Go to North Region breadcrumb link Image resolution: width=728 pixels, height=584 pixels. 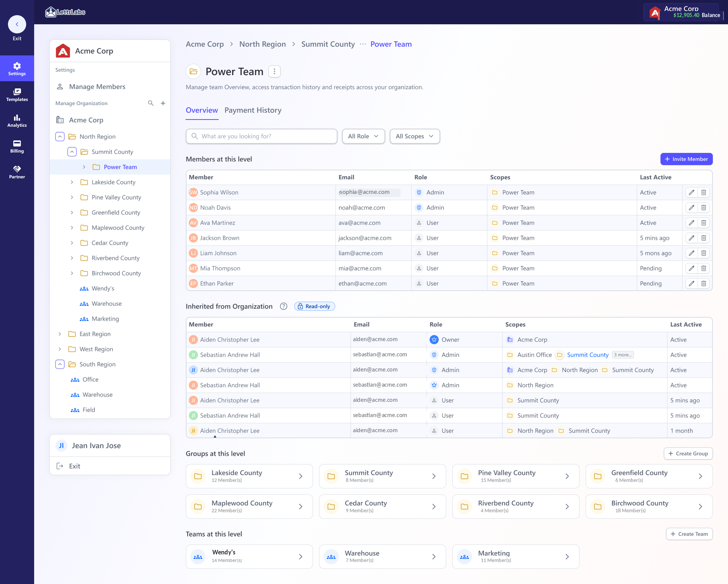[262, 44]
